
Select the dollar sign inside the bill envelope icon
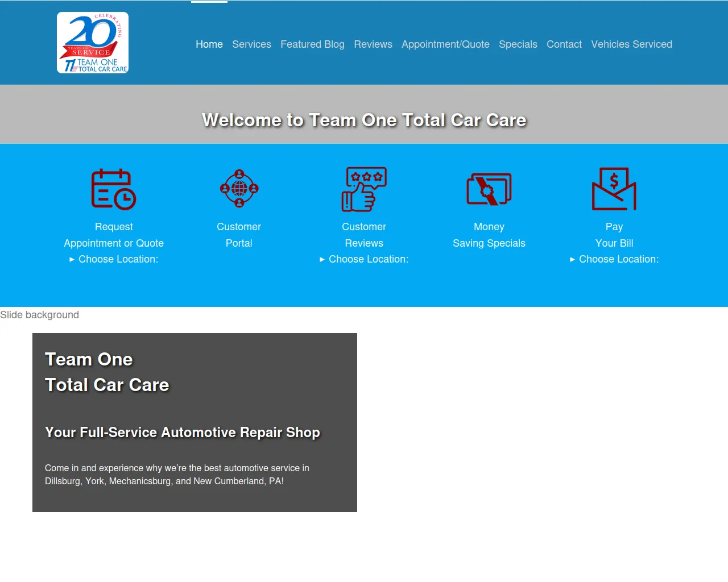613,181
